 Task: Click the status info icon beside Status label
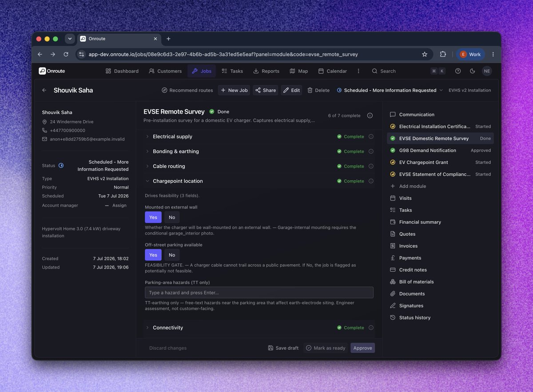61,166
